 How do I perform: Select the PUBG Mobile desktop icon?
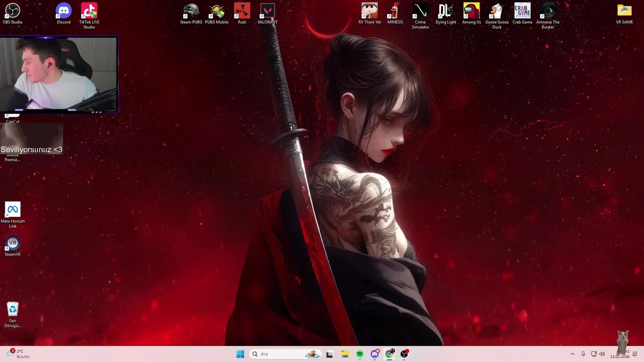tap(217, 14)
